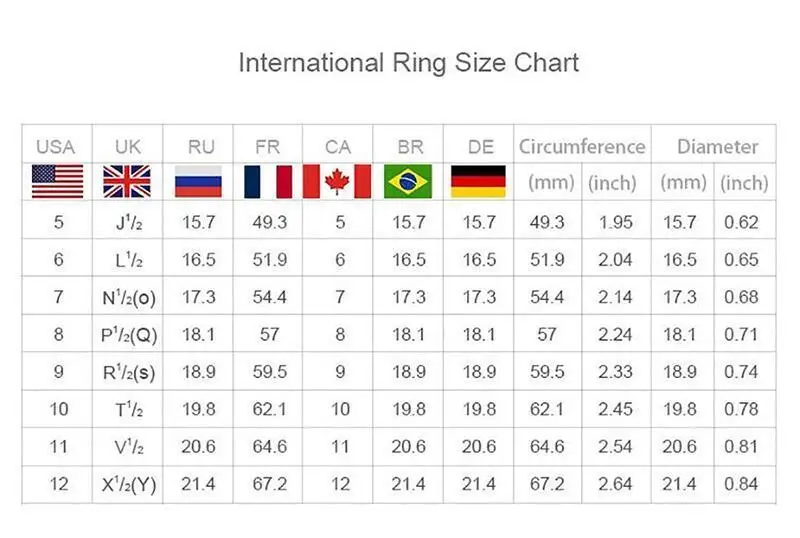Select UK size J½ cell
Viewport: 800px width, 538px height.
(129, 222)
